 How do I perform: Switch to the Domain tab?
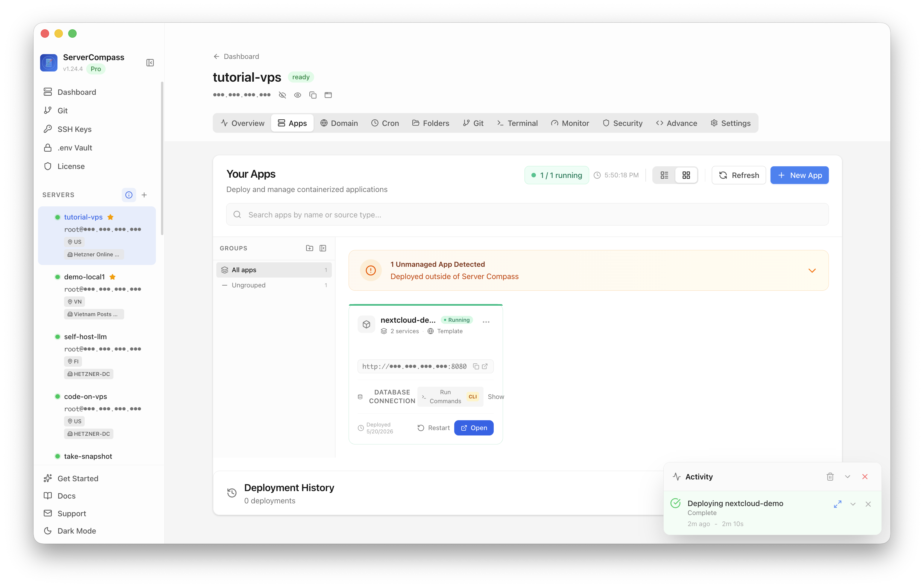click(x=339, y=123)
